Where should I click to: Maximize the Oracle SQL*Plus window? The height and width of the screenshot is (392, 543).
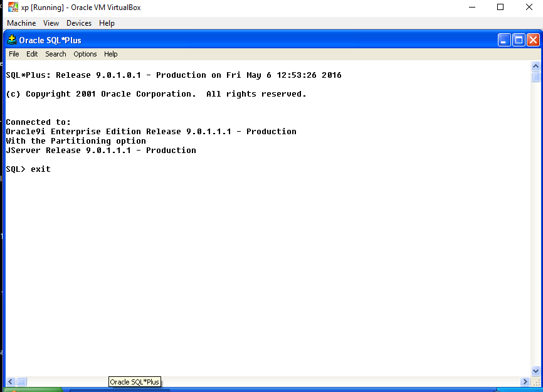pyautogui.click(x=519, y=40)
